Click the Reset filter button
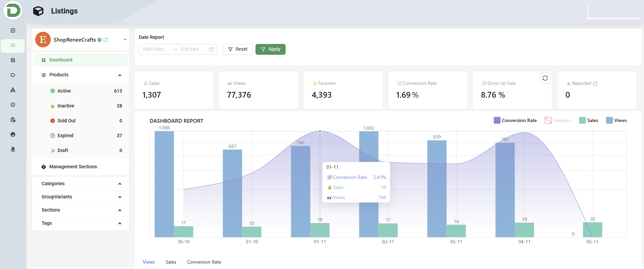 238,49
